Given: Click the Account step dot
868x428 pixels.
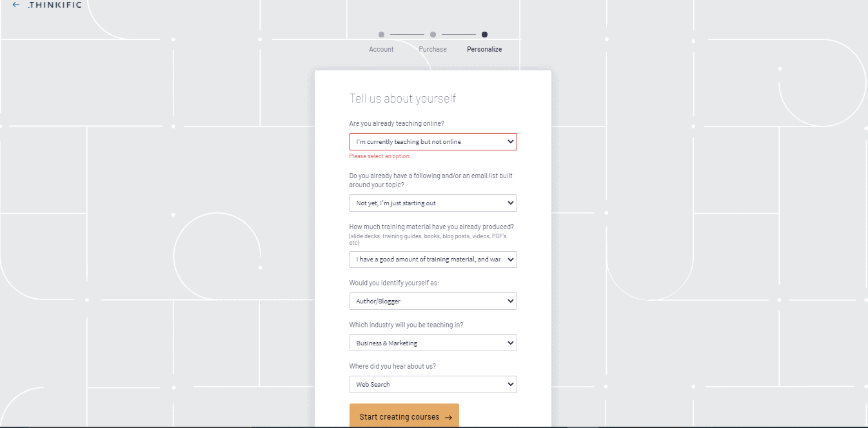Looking at the screenshot, I should click(x=381, y=35).
